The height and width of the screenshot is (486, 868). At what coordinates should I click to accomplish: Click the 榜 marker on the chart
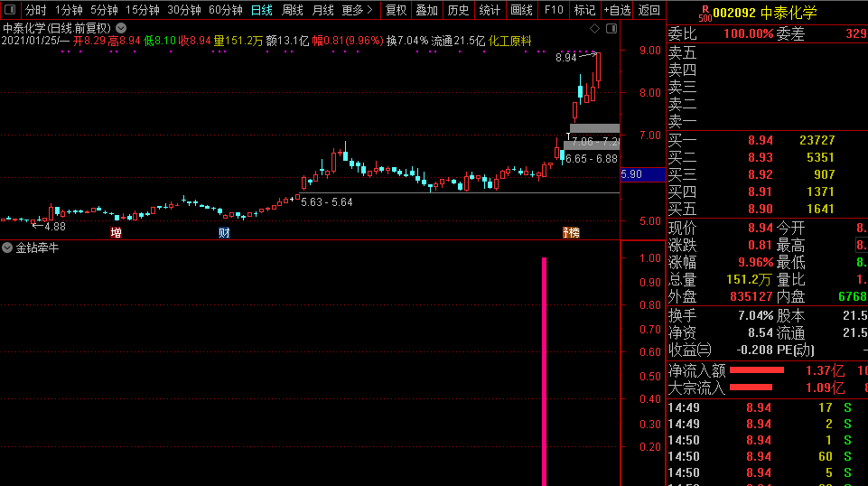coord(571,233)
